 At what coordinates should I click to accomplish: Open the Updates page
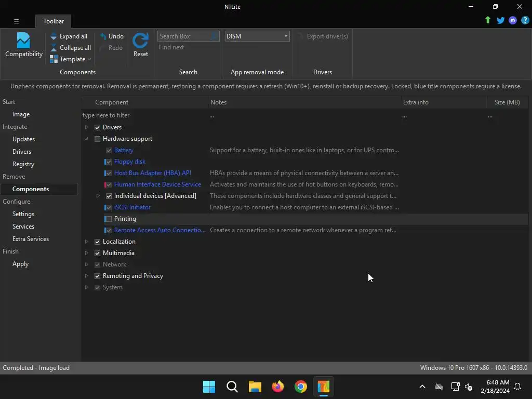(23, 139)
